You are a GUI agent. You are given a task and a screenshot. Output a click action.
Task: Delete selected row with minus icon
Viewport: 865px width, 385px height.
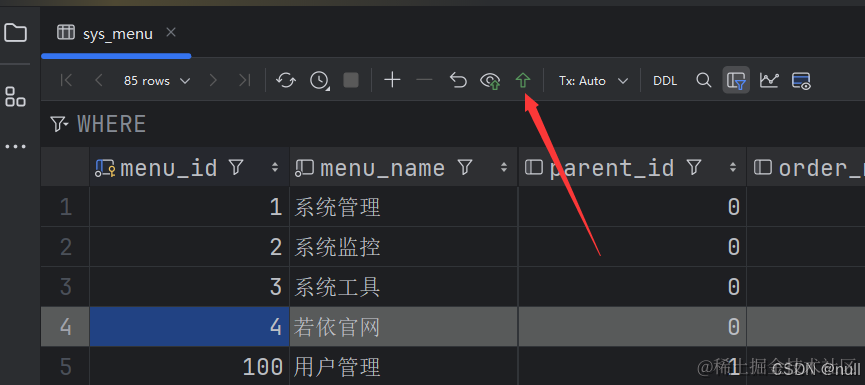click(424, 81)
